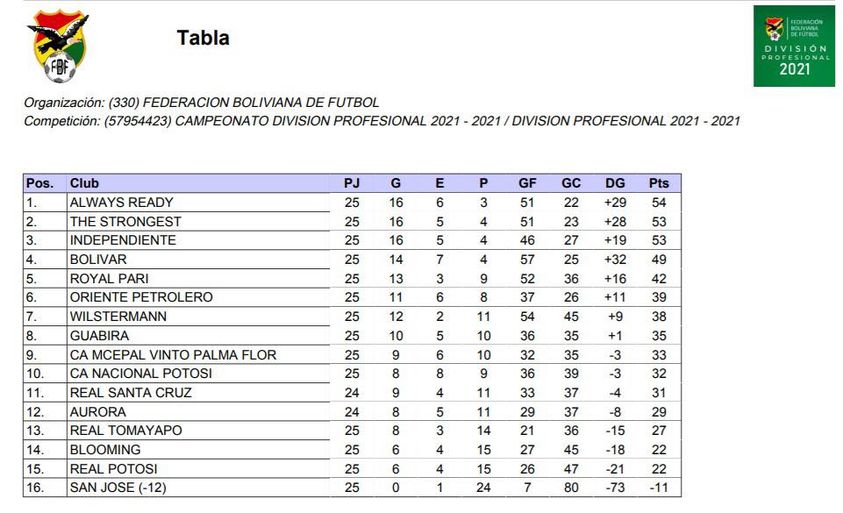This screenshot has height=513, width=843.
Task: Click ORIENTE PETROLERO in the table
Action: click(x=141, y=297)
